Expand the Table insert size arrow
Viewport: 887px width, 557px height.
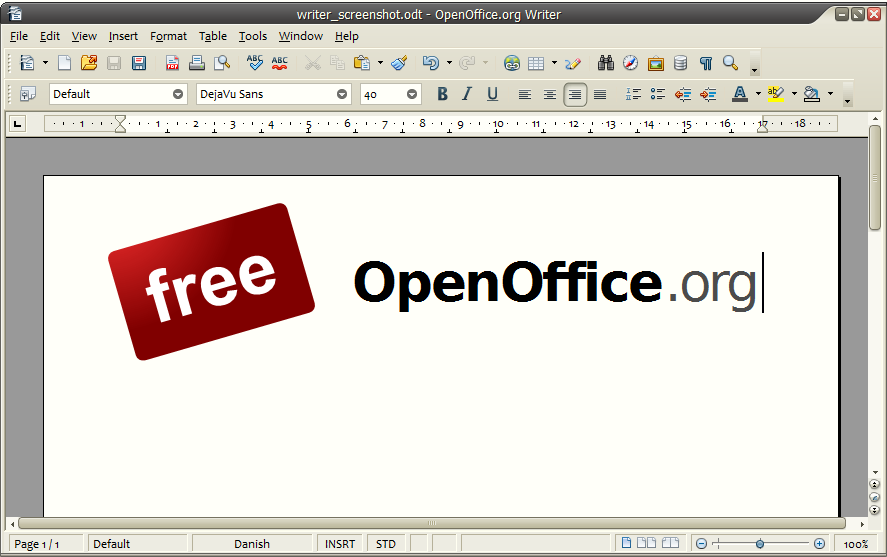point(554,63)
